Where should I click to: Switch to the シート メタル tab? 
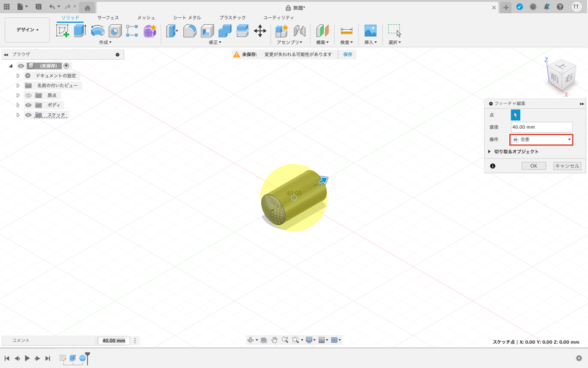tap(187, 18)
